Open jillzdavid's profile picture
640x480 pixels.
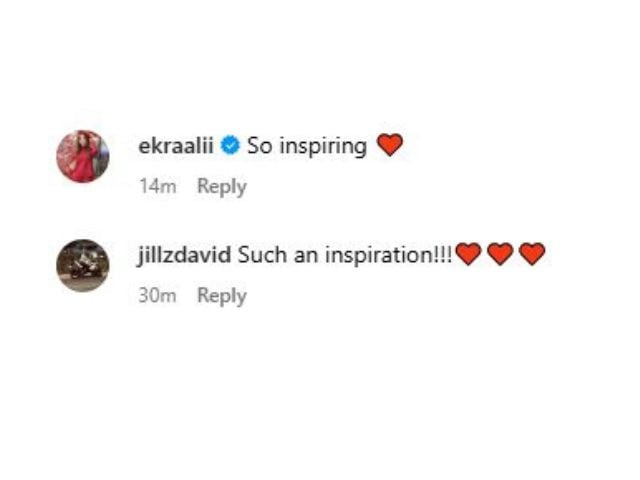[83, 266]
